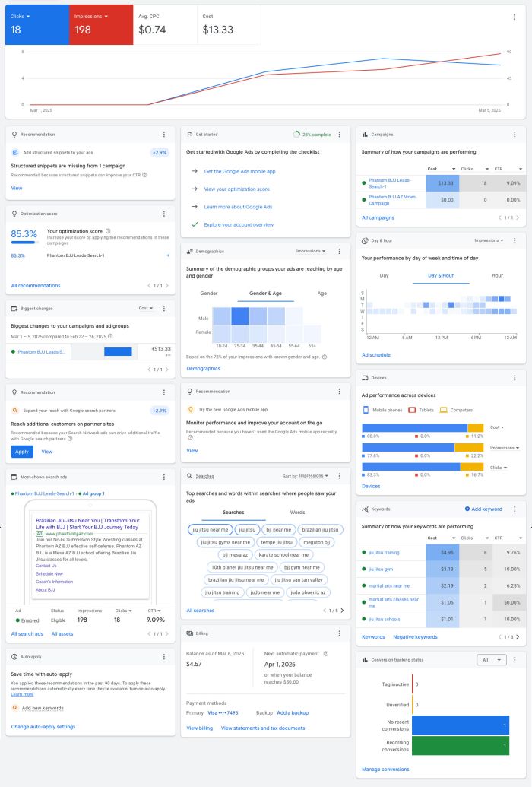
Task: Select the 'jiu jitsu near me' search chip
Action: click(x=209, y=529)
